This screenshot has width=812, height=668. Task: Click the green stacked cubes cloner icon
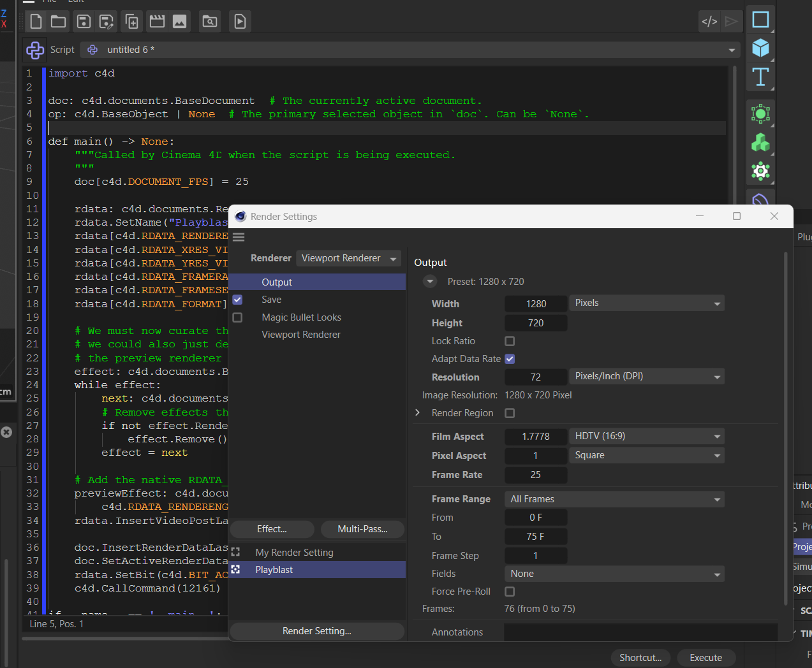tap(760, 142)
